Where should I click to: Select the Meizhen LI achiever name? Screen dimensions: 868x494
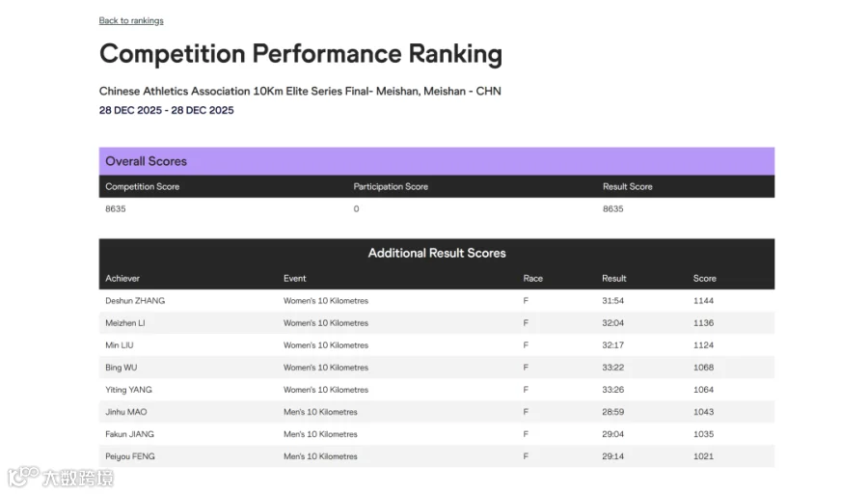[125, 323]
